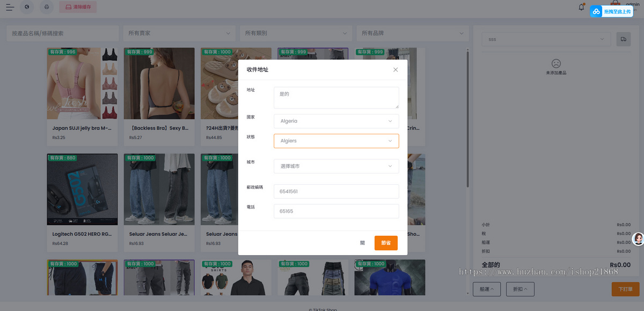The width and height of the screenshot is (644, 311).
Task: Open the hamburger sidebar menu
Action: point(10,7)
